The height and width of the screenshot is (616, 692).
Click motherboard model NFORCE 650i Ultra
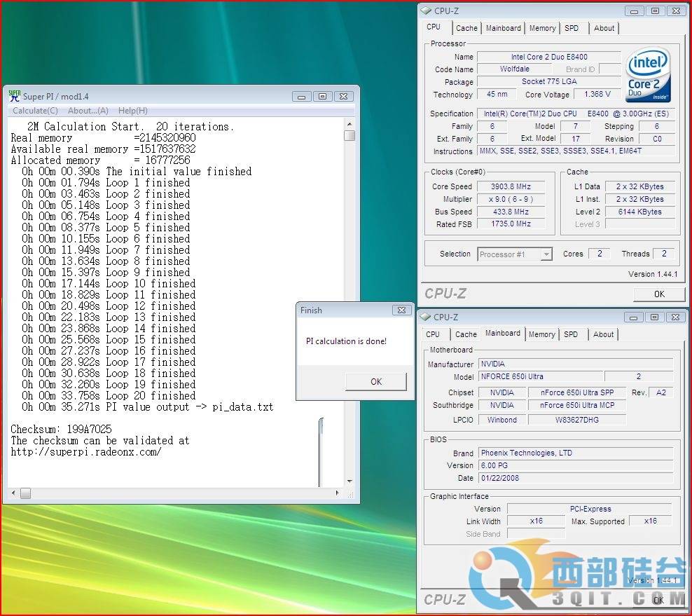point(541,376)
